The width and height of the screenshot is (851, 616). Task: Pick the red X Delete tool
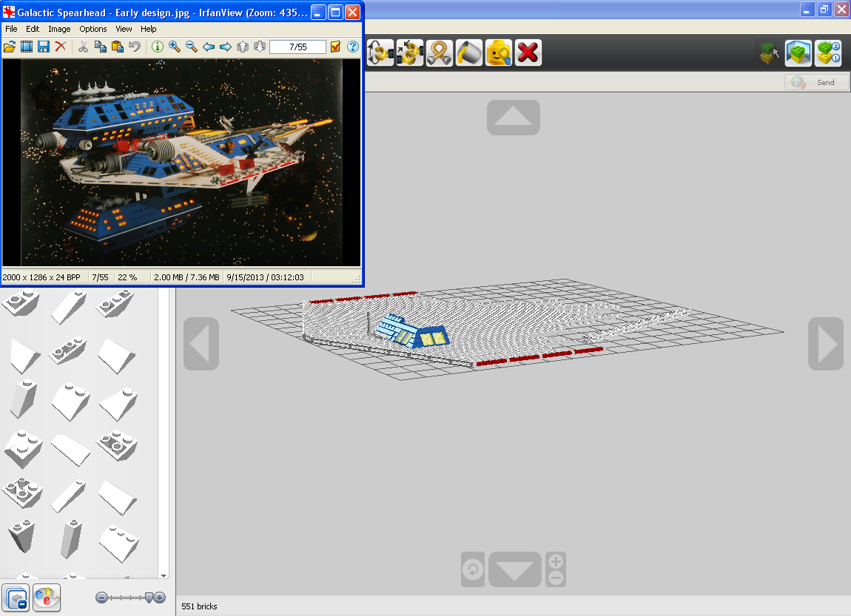528,53
